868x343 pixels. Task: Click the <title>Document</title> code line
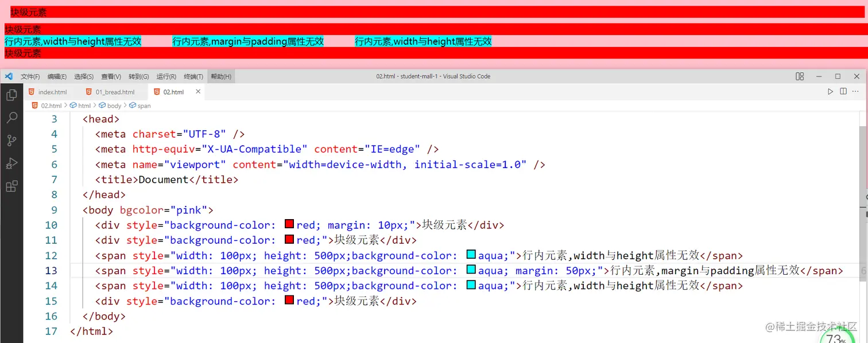point(166,180)
